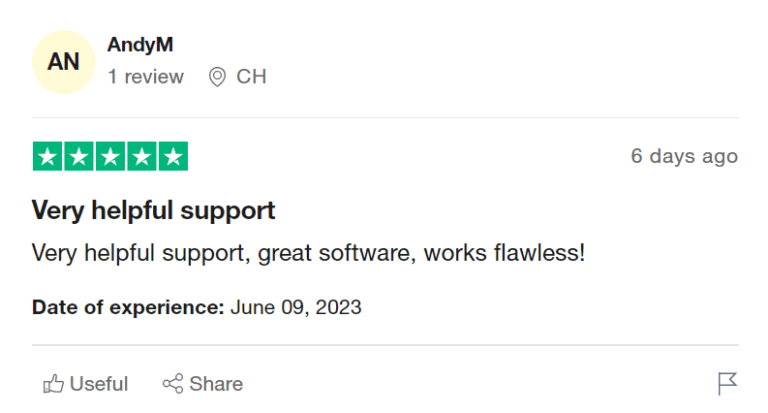The width and height of the screenshot is (768, 413).
Task: Click the June 09, 2023 date
Action: 296,307
